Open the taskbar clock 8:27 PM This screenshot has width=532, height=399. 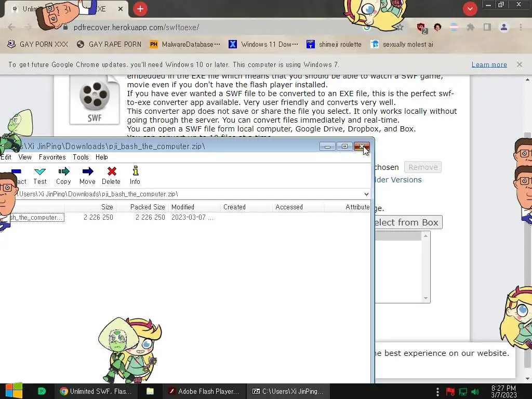point(504,392)
